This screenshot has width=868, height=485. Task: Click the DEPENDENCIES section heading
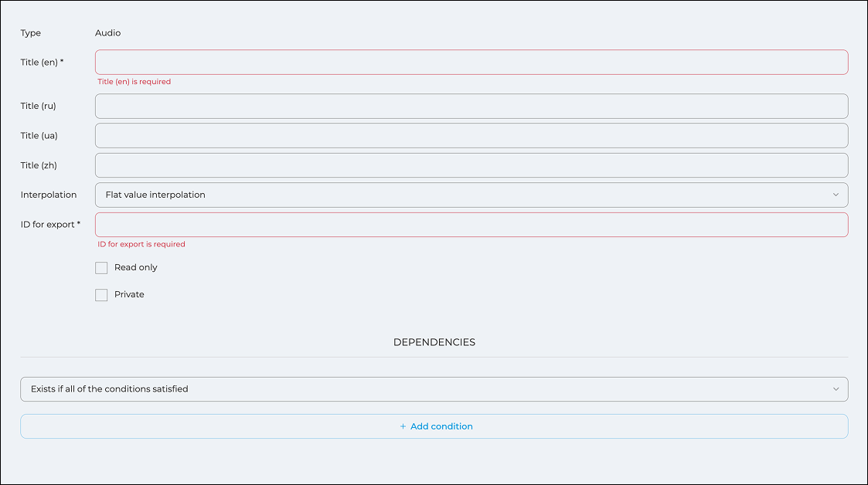click(x=434, y=342)
